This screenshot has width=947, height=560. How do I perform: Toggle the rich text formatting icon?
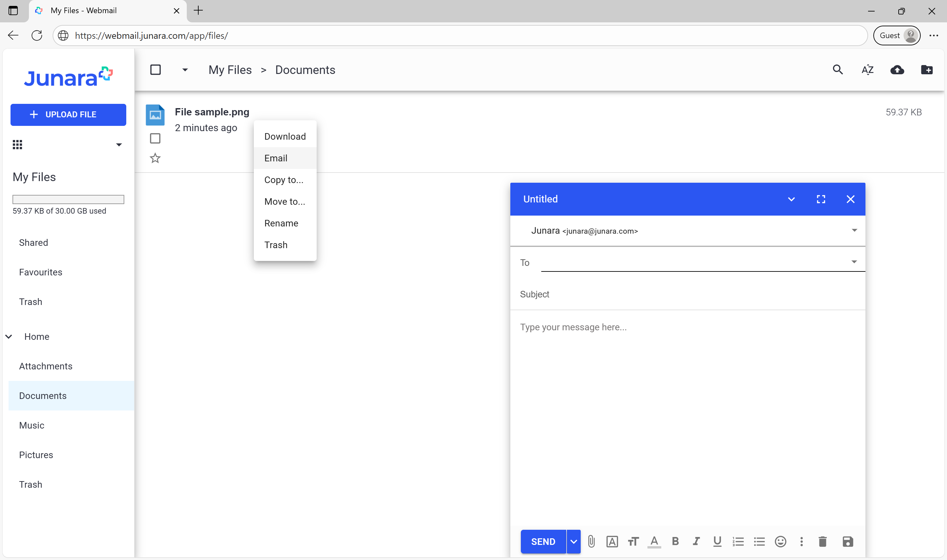click(x=612, y=542)
